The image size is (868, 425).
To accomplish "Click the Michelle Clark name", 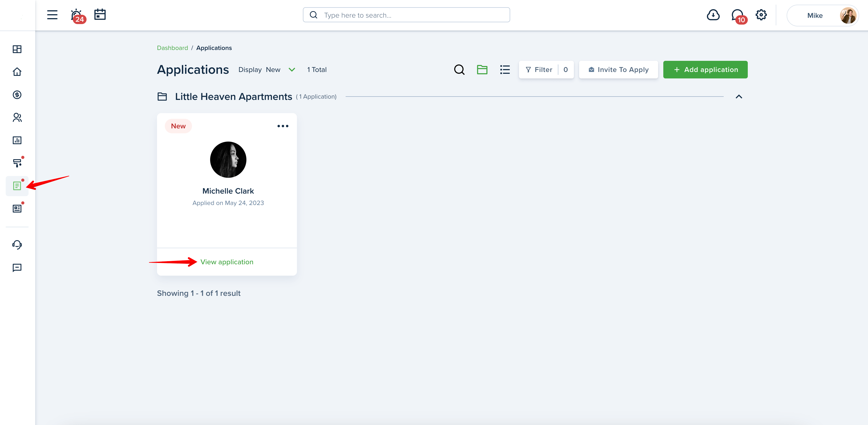I will (x=228, y=191).
